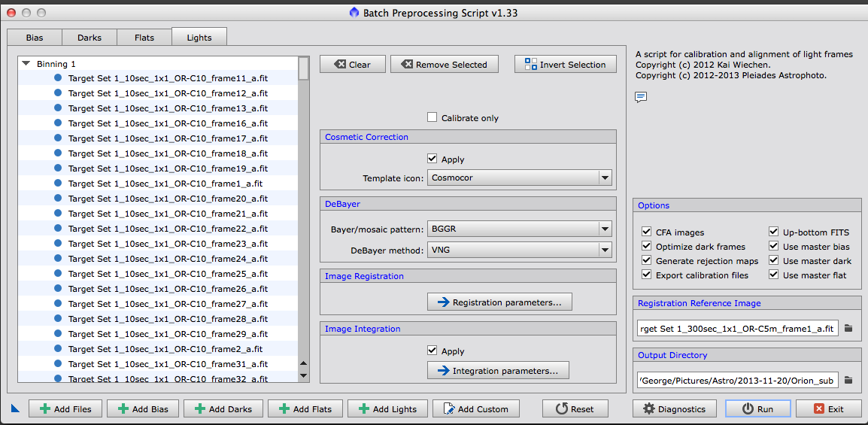Click Add Custom pencil button
This screenshot has height=425, width=868.
click(475, 408)
